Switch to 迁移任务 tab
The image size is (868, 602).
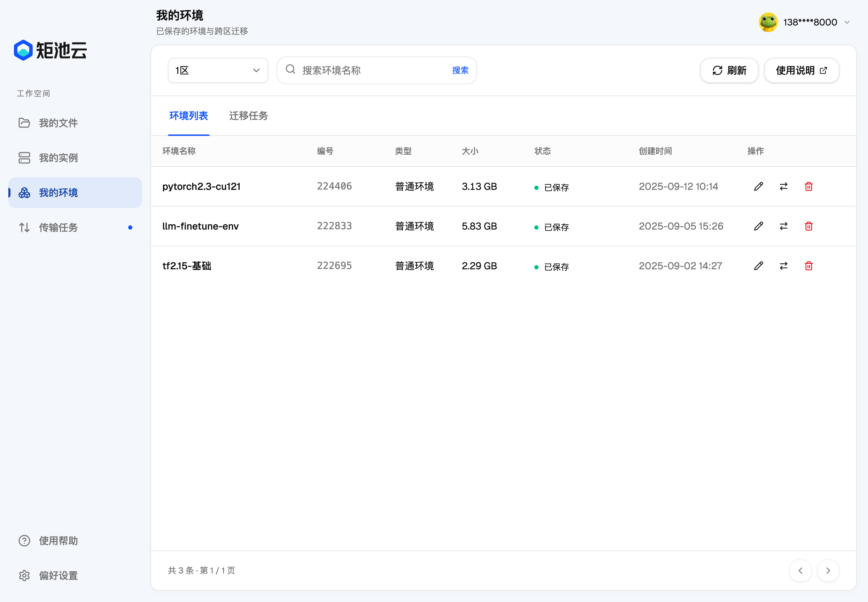(248, 116)
